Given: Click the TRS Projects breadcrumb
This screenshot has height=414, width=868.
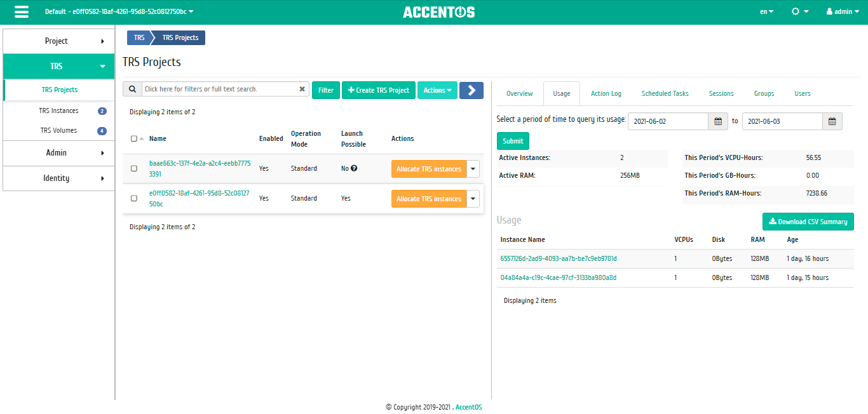Looking at the screenshot, I should point(180,37).
